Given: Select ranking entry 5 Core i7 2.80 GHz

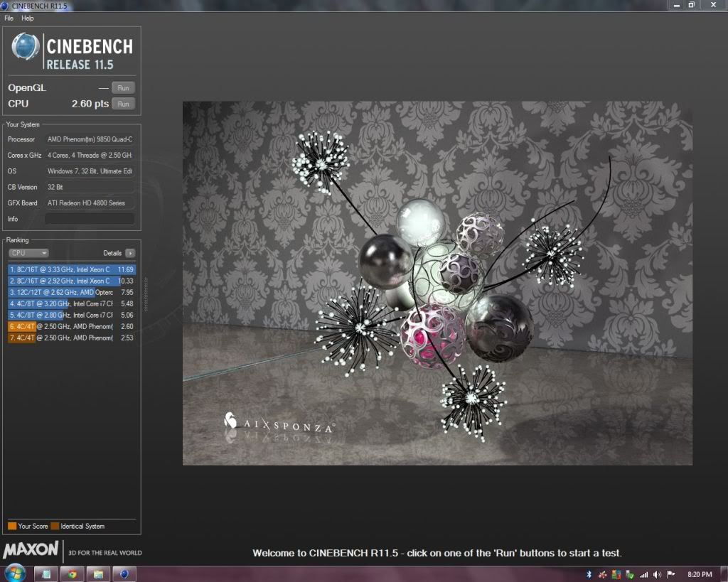Looking at the screenshot, I should pos(72,315).
